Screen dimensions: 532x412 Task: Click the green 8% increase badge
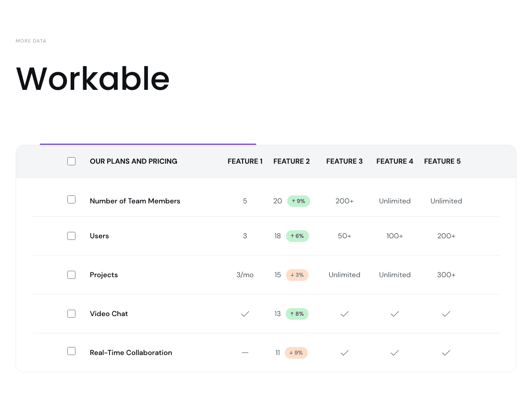(297, 314)
